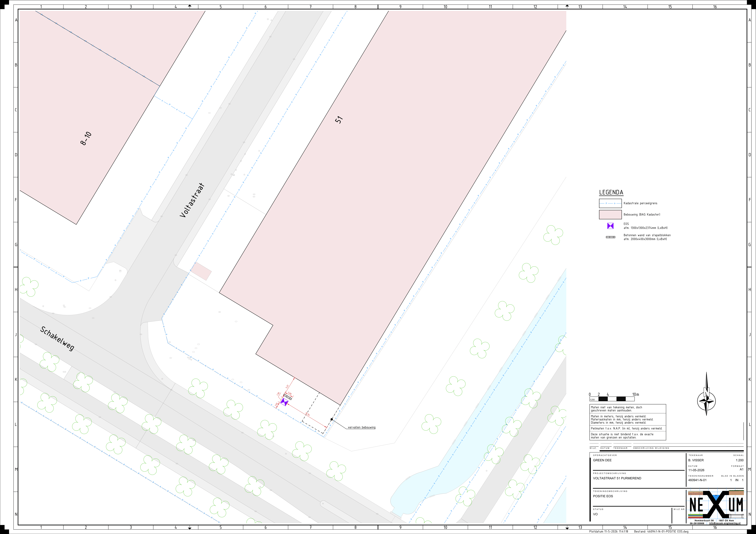Screen dimensions: 756x534
Task: Click the 'Betonnen wand van stapelblokken' legend text
Action: coord(647,235)
